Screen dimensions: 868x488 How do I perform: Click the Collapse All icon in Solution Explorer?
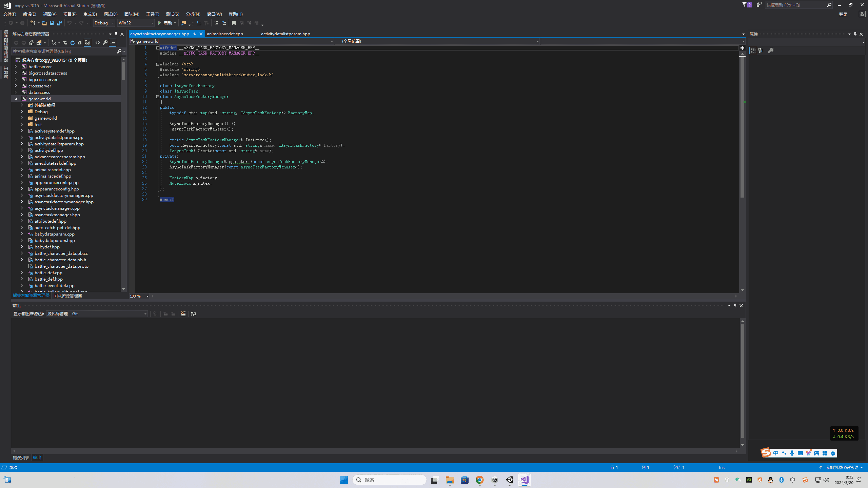tap(80, 43)
